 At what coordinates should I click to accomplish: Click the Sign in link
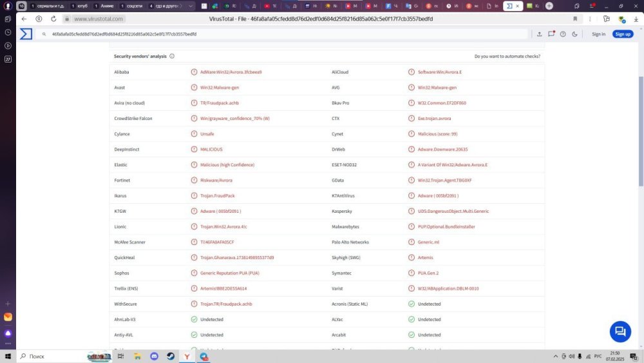(598, 34)
